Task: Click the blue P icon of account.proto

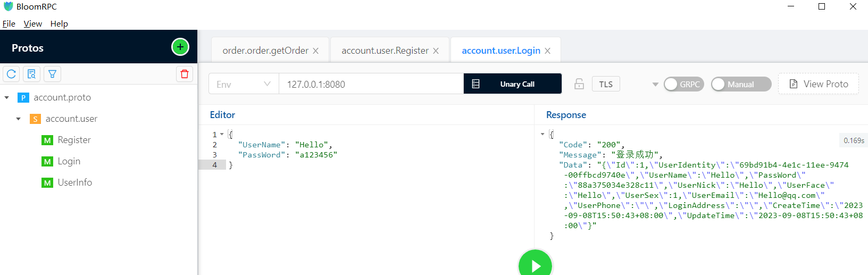Action: pyautogui.click(x=23, y=97)
